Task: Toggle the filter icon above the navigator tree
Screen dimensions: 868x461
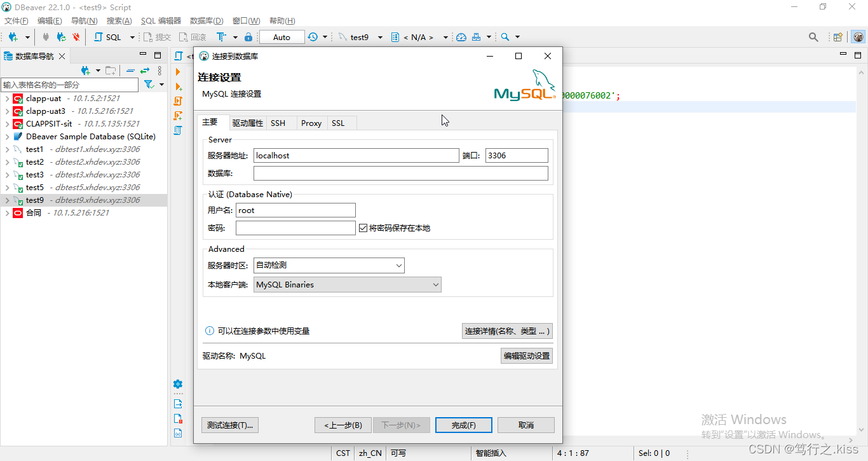Action: [x=149, y=84]
